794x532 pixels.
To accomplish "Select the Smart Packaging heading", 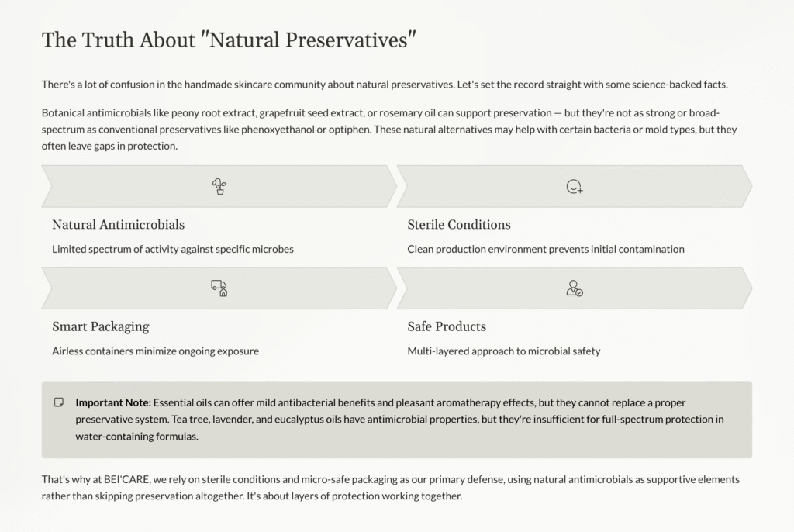I will (100, 326).
